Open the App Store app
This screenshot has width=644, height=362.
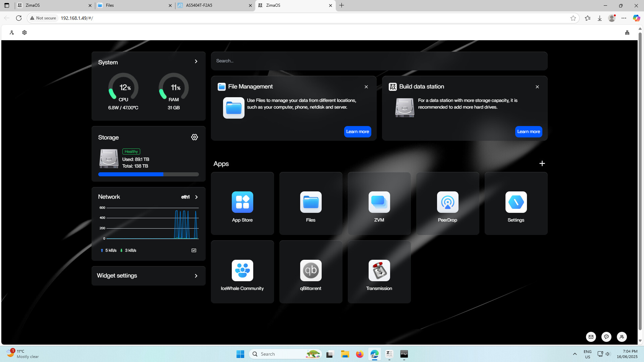[x=242, y=203]
